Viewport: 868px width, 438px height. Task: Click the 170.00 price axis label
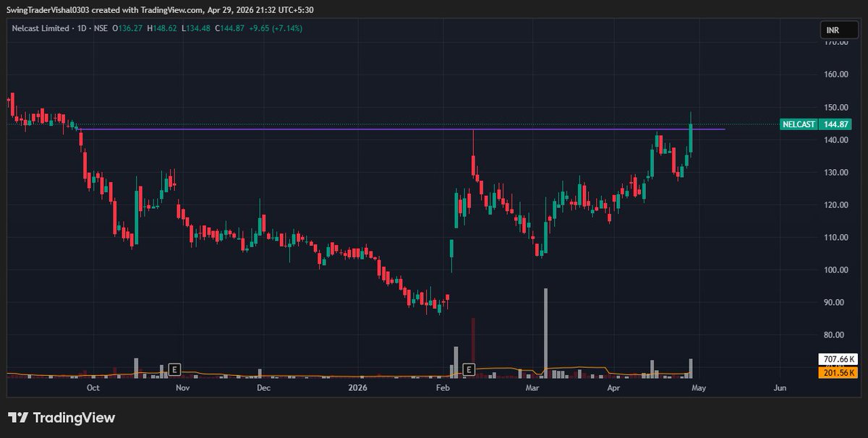(836, 42)
